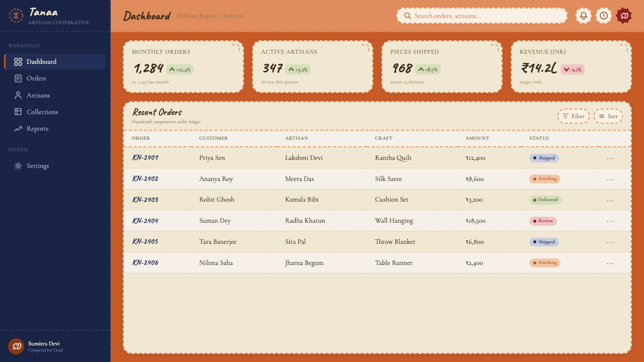Click artisan name Meera Das

299,179
